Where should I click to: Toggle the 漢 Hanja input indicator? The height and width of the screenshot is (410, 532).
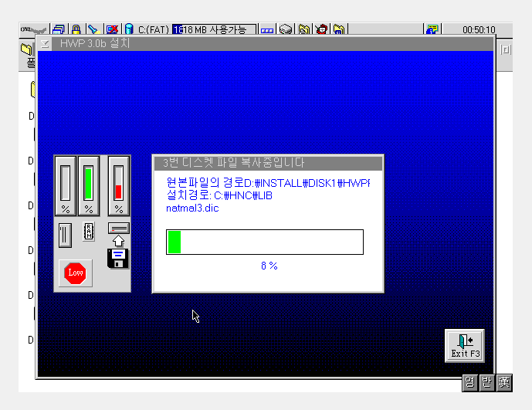[x=504, y=382]
